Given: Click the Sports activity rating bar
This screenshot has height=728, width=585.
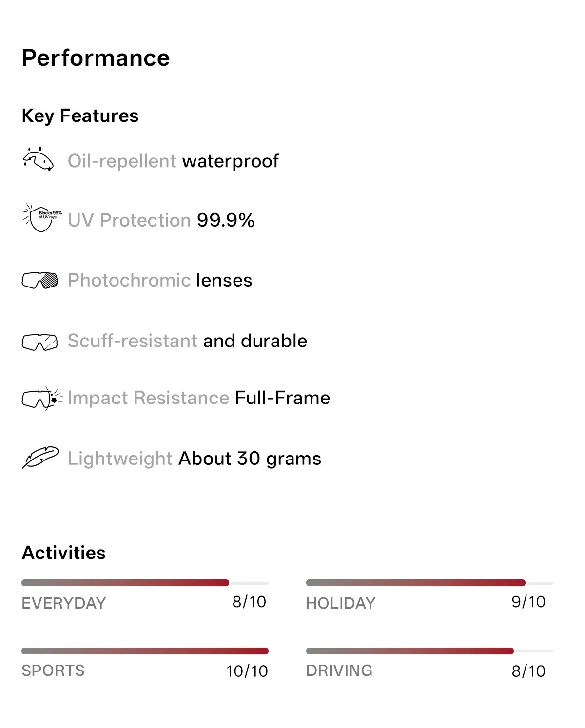Looking at the screenshot, I should click(145, 651).
